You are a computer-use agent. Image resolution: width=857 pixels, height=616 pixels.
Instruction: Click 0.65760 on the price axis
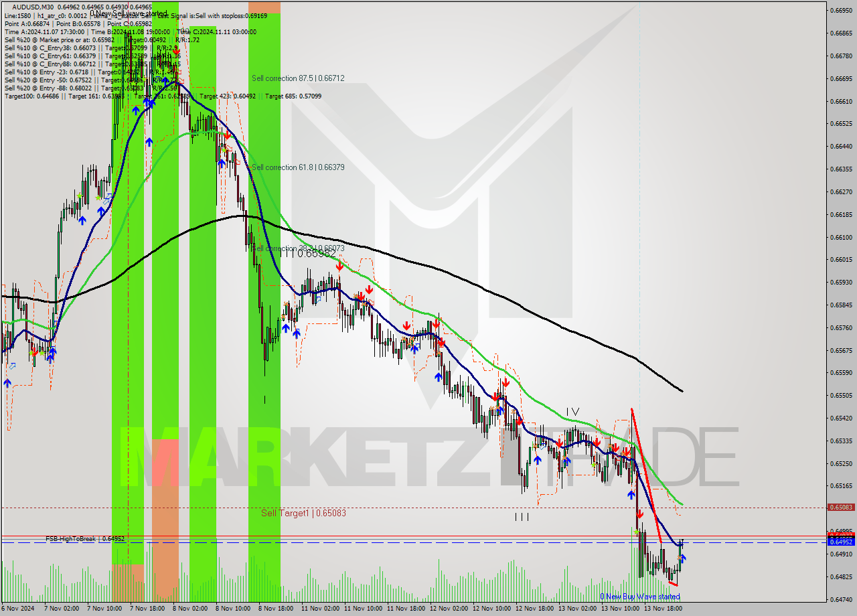coord(842,327)
